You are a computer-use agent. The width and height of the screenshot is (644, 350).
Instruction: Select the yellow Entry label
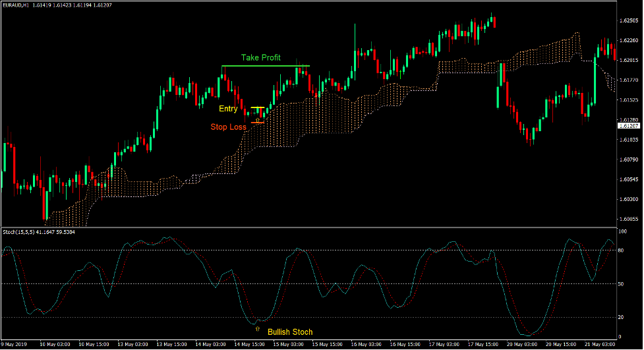228,109
